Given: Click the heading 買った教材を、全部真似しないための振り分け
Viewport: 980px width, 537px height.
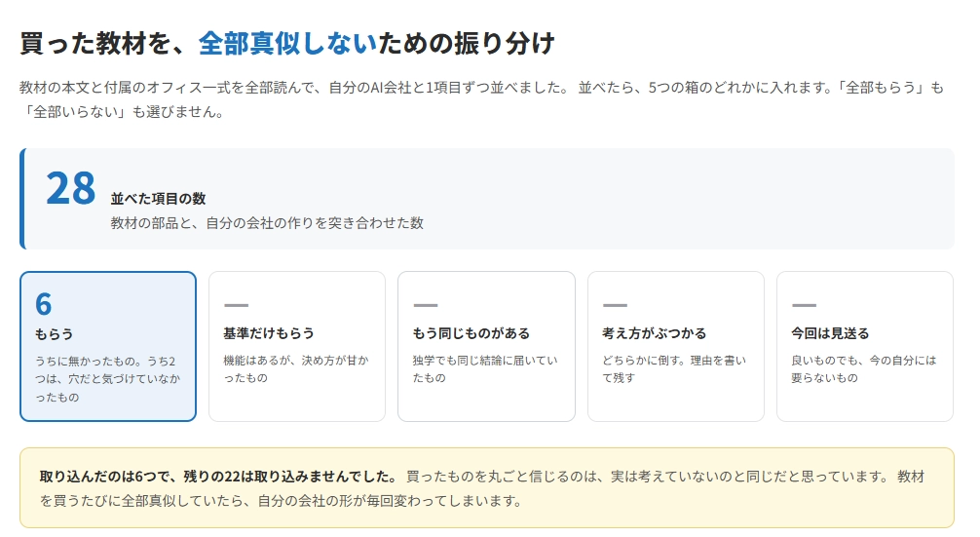Looking at the screenshot, I should point(286,44).
